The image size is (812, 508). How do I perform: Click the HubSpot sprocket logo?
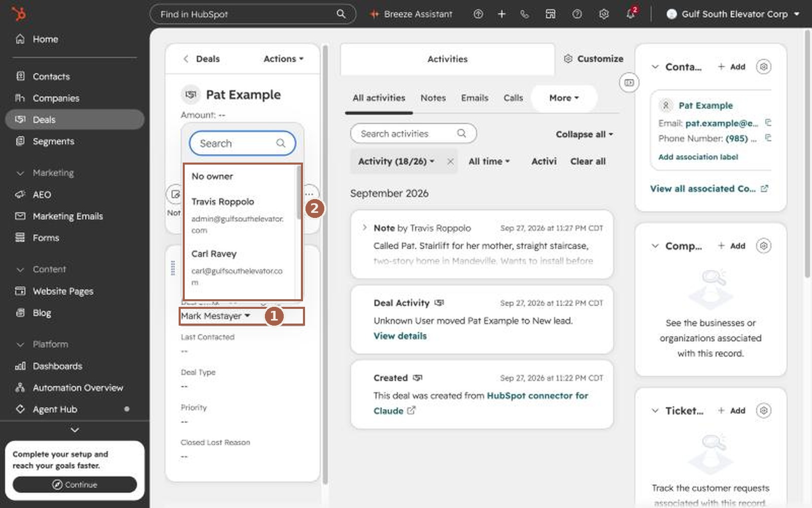19,14
